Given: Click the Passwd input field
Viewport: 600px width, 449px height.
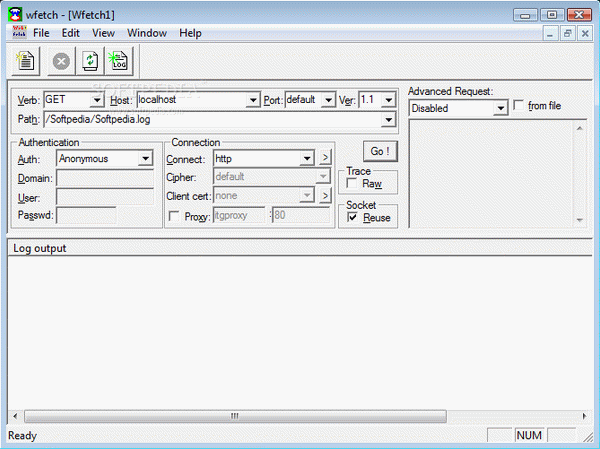Looking at the screenshot, I should (x=86, y=215).
